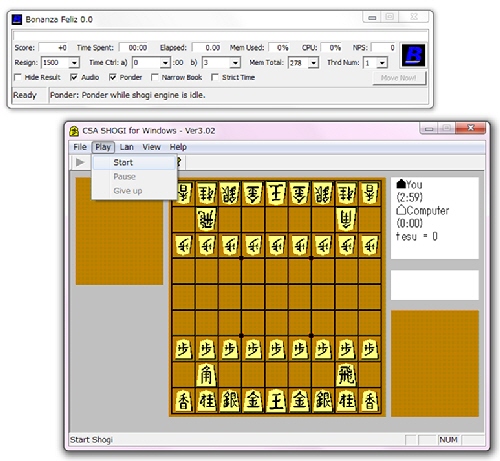Viewport: 500px width, 461px height.
Task: Select the opponent's center-file pawn
Action: [276, 245]
